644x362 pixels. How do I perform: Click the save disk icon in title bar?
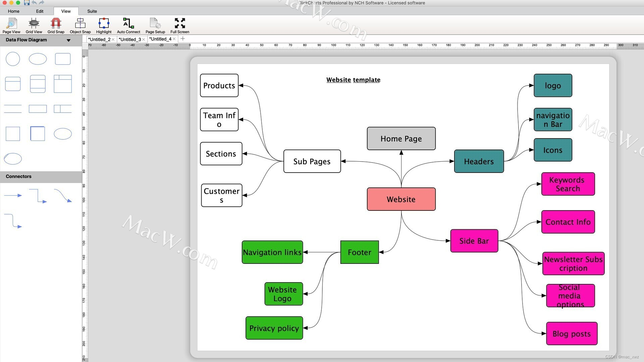[x=27, y=3]
